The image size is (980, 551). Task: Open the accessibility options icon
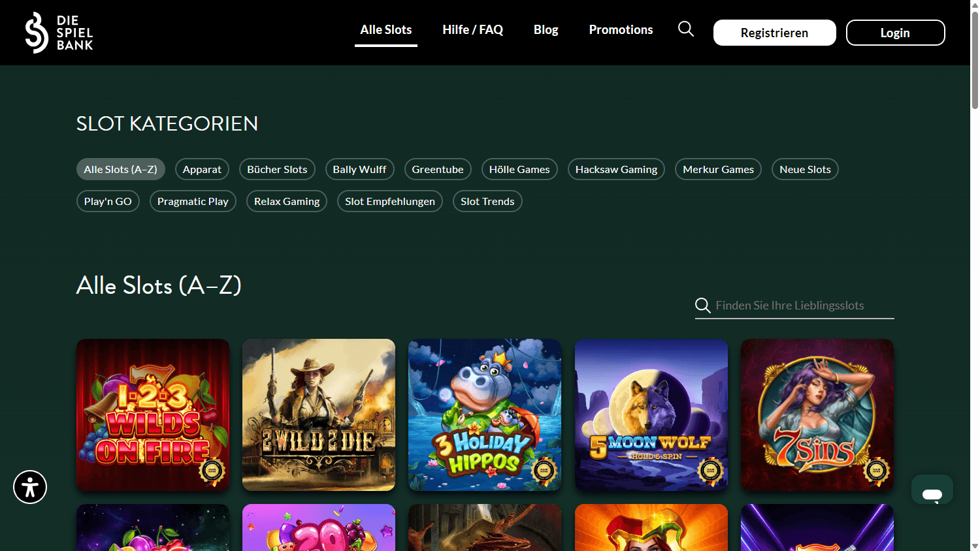[30, 487]
